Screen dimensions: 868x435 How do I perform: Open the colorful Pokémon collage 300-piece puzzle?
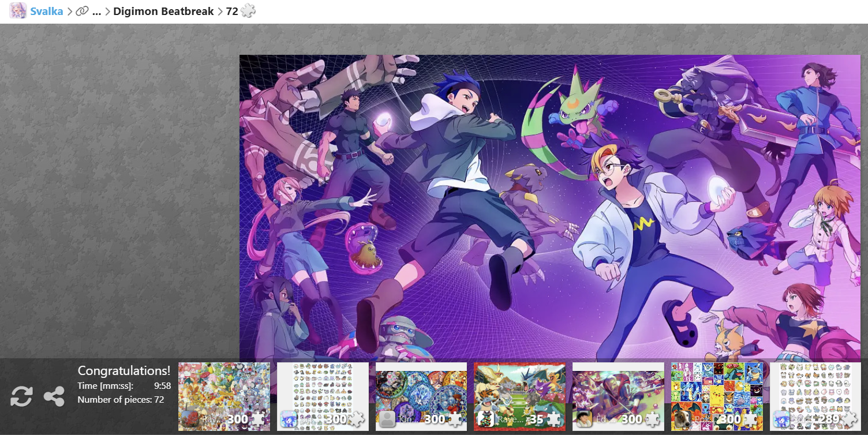point(224,389)
